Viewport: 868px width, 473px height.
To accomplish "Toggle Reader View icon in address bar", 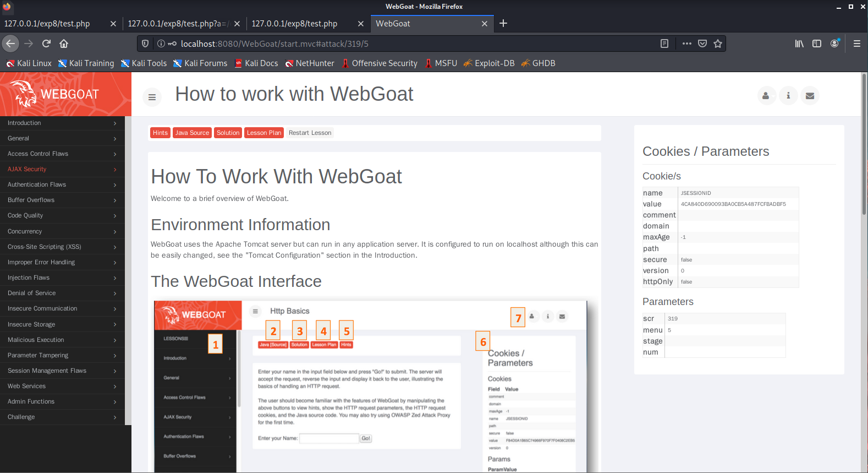I will tap(664, 44).
